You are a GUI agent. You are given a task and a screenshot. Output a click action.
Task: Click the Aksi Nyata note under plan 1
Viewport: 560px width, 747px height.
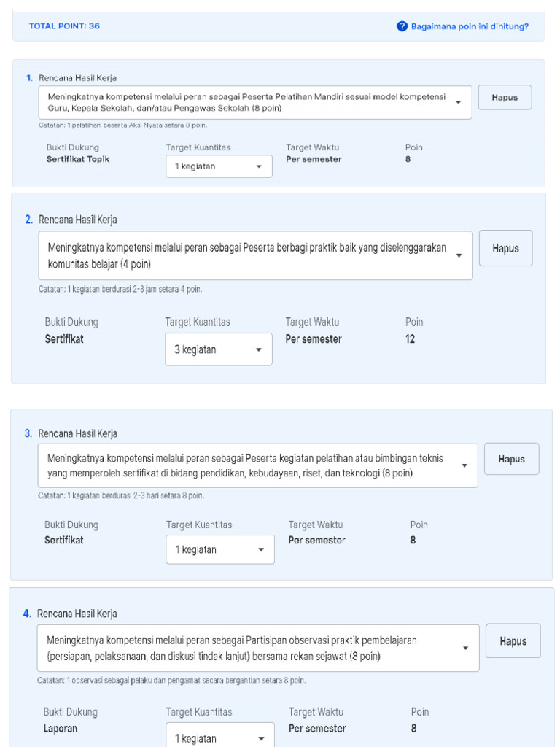[x=122, y=125]
